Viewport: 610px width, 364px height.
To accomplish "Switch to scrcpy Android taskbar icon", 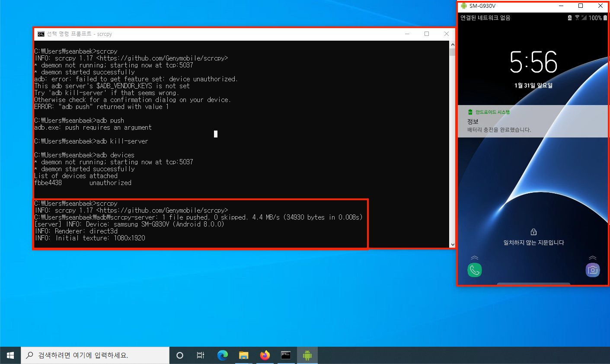I will pyautogui.click(x=307, y=355).
